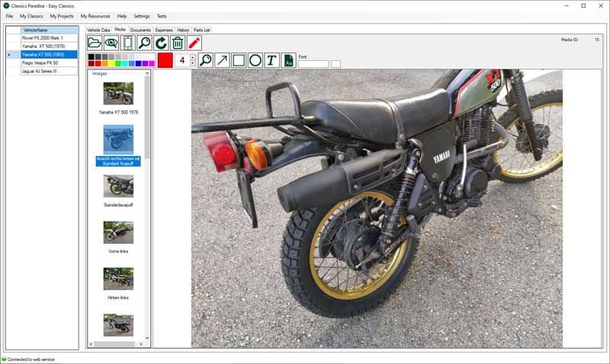Switch to the Vehicle Data tab
This screenshot has height=364, width=610.
(98, 30)
